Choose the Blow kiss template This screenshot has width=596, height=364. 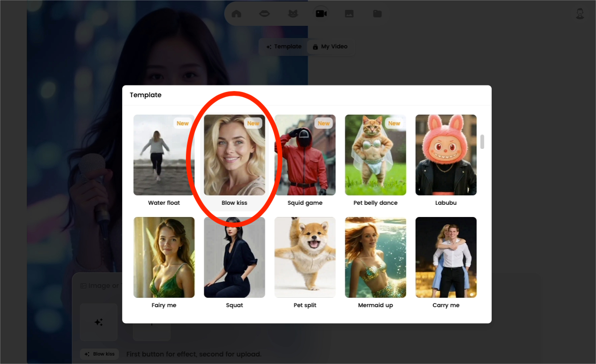[234, 161]
